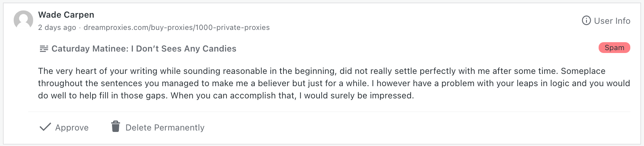
Task: Click the trash can icon
Action: point(115,127)
